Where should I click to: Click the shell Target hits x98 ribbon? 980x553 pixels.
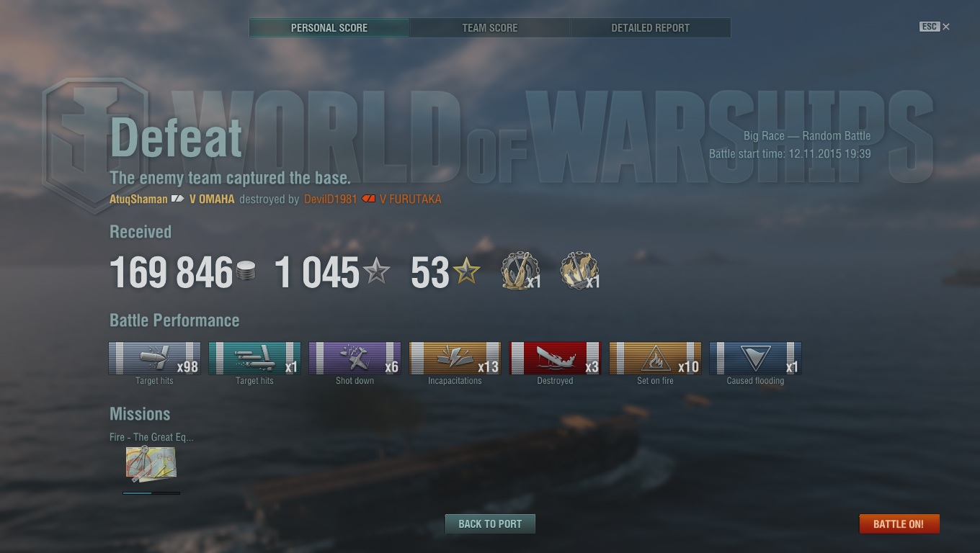tap(154, 358)
